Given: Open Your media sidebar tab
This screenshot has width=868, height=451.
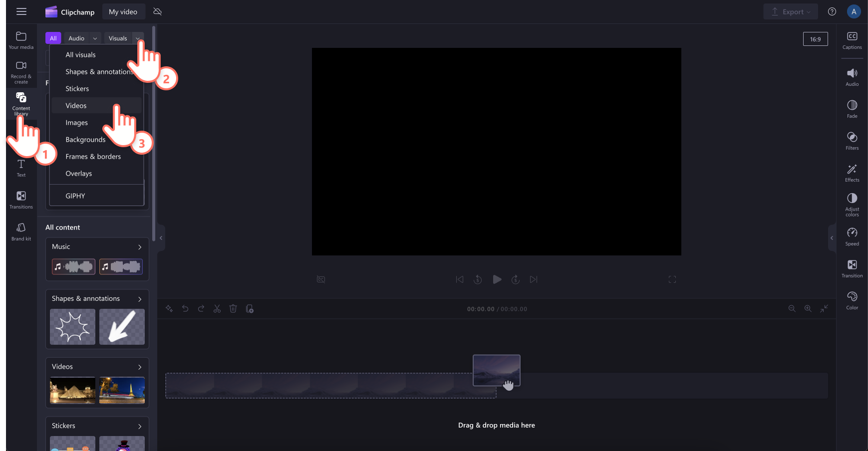Looking at the screenshot, I should [x=21, y=40].
